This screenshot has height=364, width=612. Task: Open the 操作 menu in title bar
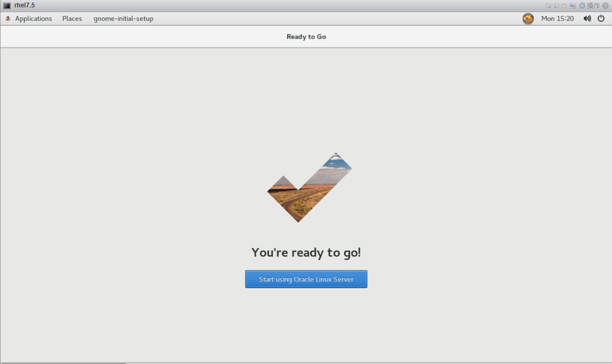pos(593,5)
